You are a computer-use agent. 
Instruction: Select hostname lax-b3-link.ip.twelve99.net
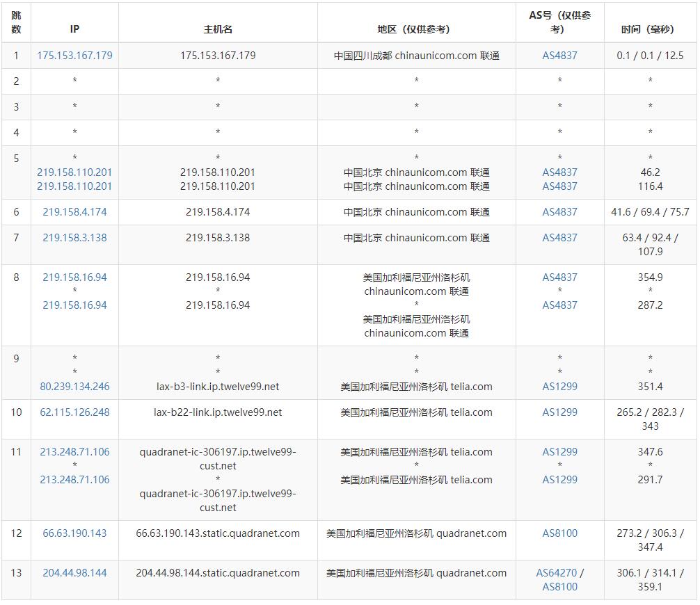218,387
